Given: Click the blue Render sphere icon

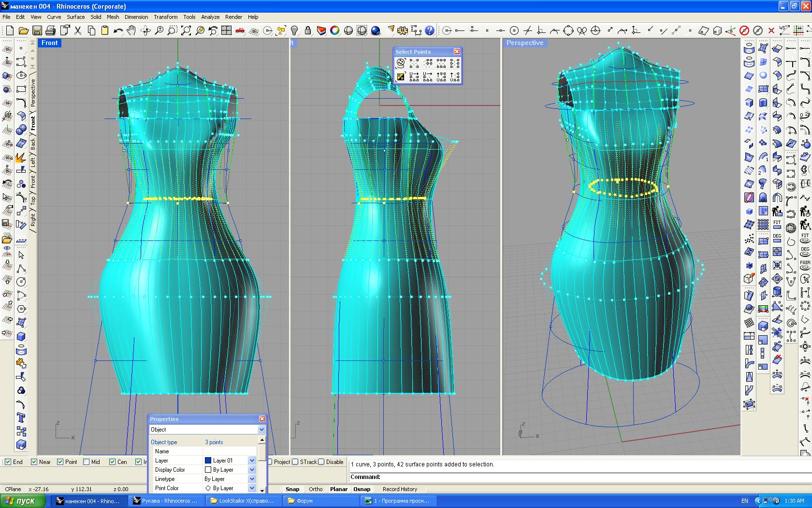Looking at the screenshot, I should pyautogui.click(x=376, y=30).
